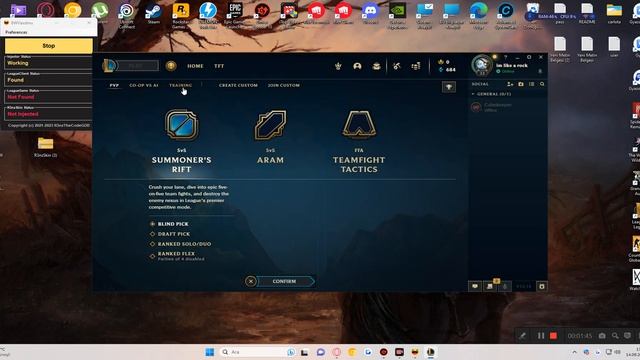Viewport: 640px width, 360px height.
Task: Select the Summoner's Rift mode icon
Action: pos(182,124)
